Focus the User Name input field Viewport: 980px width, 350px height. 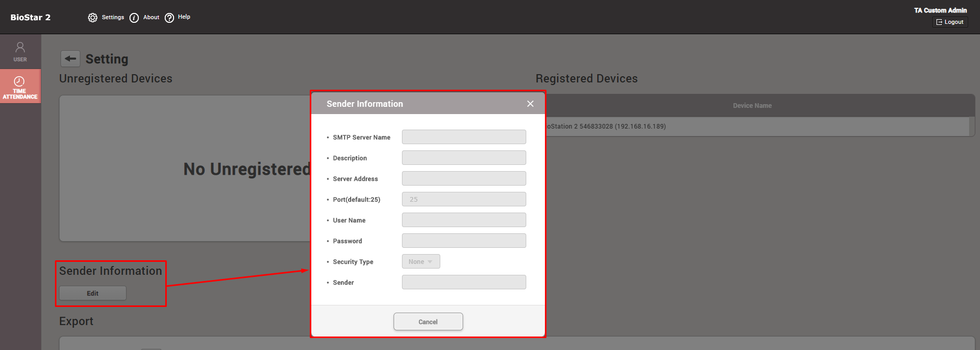click(x=464, y=220)
